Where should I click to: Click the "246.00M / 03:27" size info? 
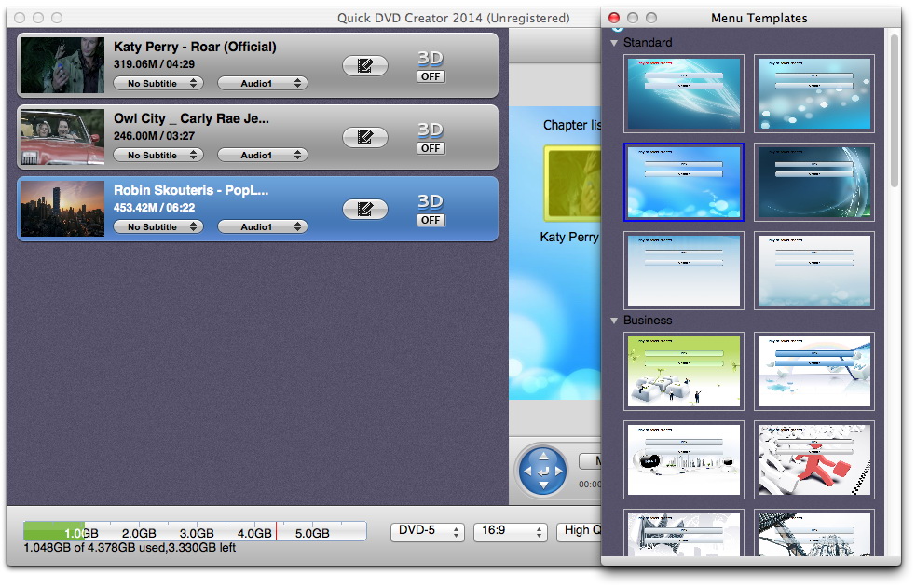tap(155, 136)
